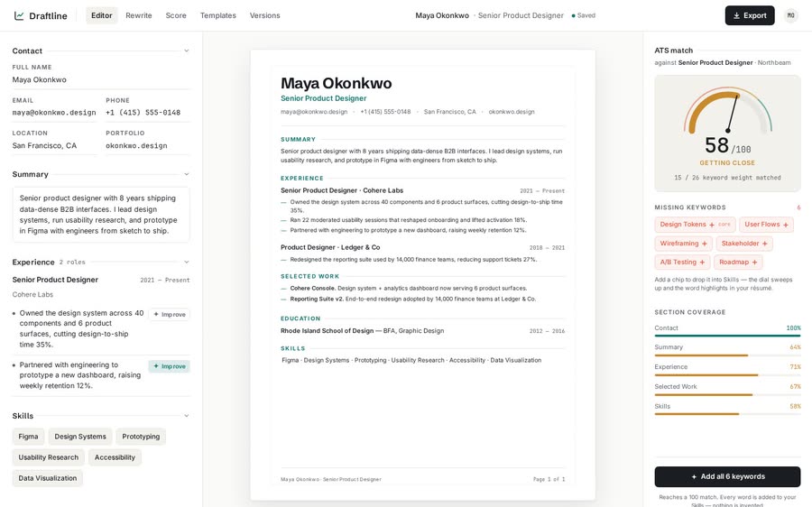Add the User Flows keyword plus icon
812x507 pixels.
pos(786,225)
